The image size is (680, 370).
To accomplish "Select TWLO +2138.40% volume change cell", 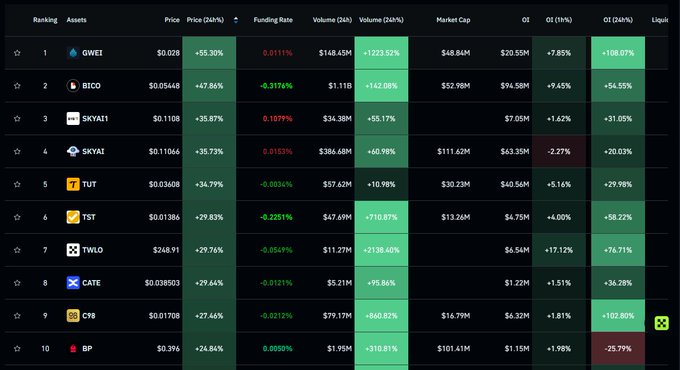I will click(x=381, y=250).
